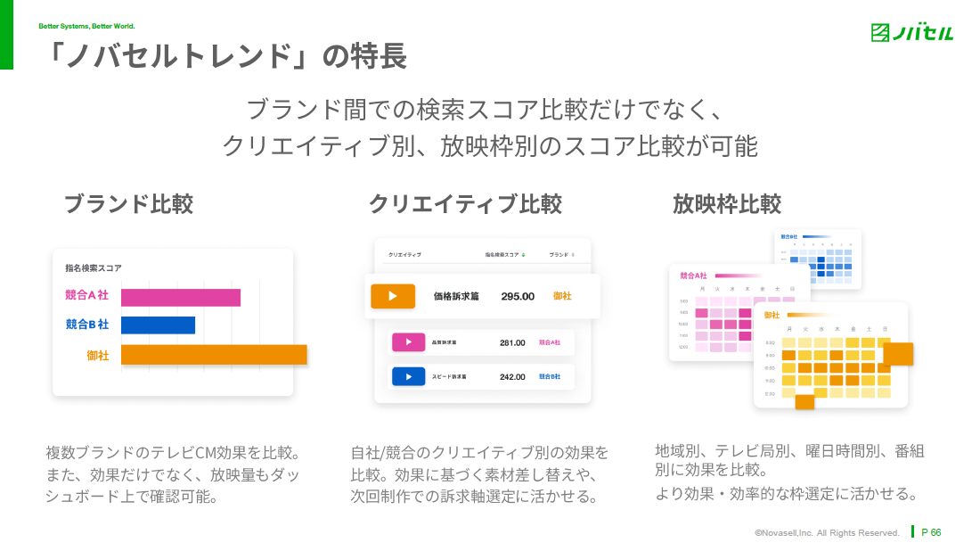This screenshot has width=980, height=551.
Task: Click the 放映枠比較 heading
Action: pyautogui.click(x=727, y=204)
